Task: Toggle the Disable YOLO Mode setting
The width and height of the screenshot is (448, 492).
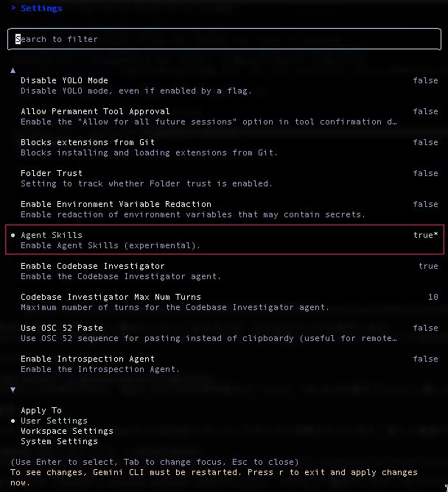Action: tap(64, 80)
